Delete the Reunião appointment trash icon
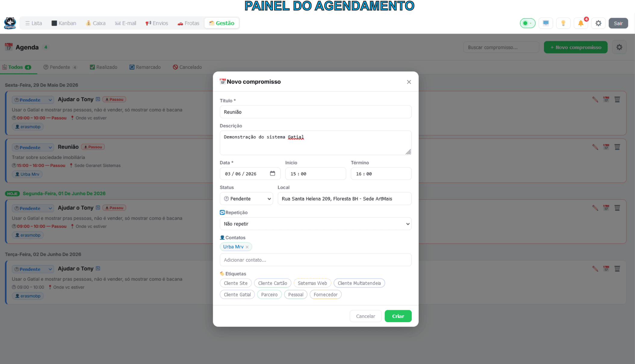Viewport: 635px width, 364px height. [617, 147]
